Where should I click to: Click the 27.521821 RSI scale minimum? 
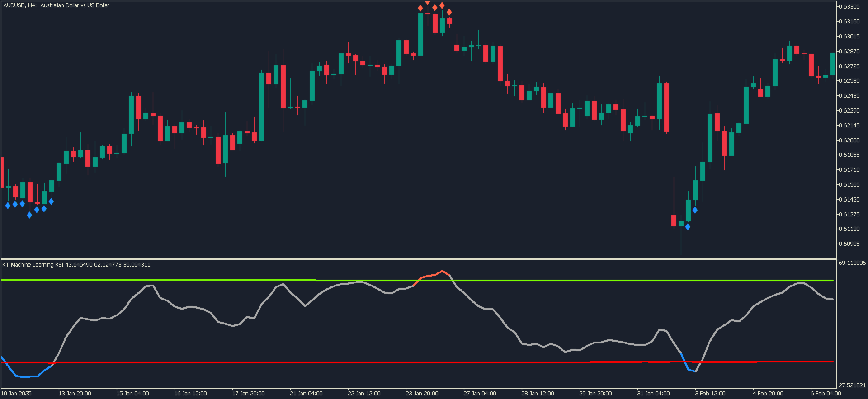point(852,385)
